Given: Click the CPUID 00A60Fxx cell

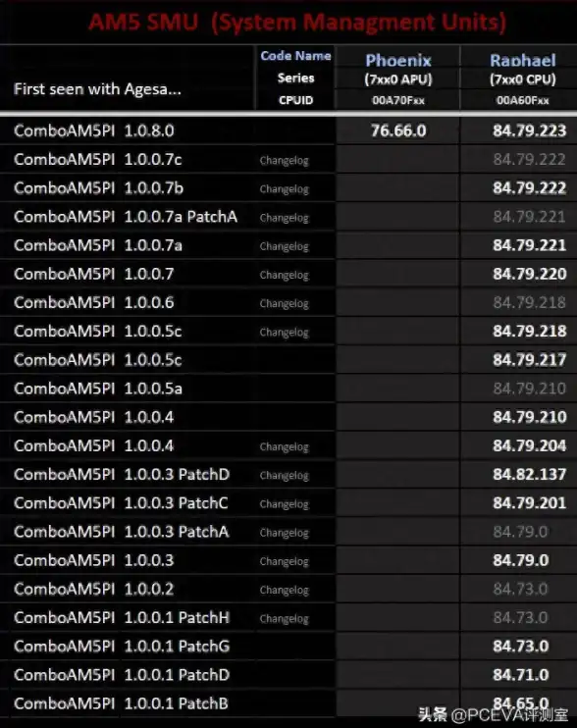Looking at the screenshot, I should tap(523, 100).
